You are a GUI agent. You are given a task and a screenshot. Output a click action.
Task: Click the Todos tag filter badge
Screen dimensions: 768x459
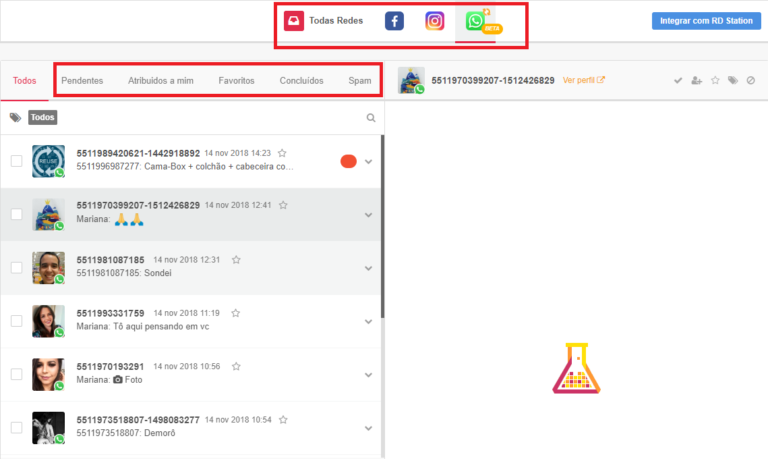pos(43,118)
